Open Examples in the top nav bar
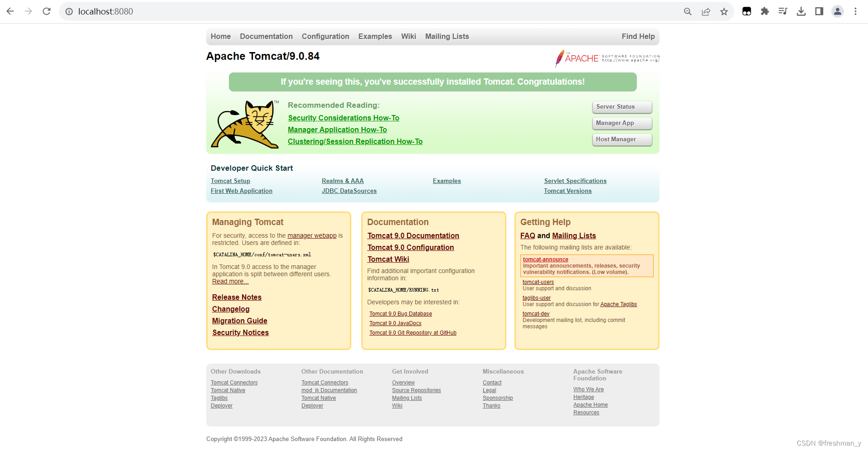Screen dimensions: 868x451 point(375,36)
